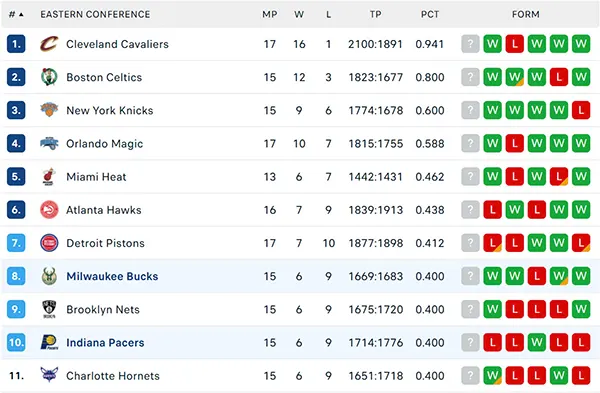The width and height of the screenshot is (600, 393).
Task: Click the MP column header
Action: (x=269, y=15)
